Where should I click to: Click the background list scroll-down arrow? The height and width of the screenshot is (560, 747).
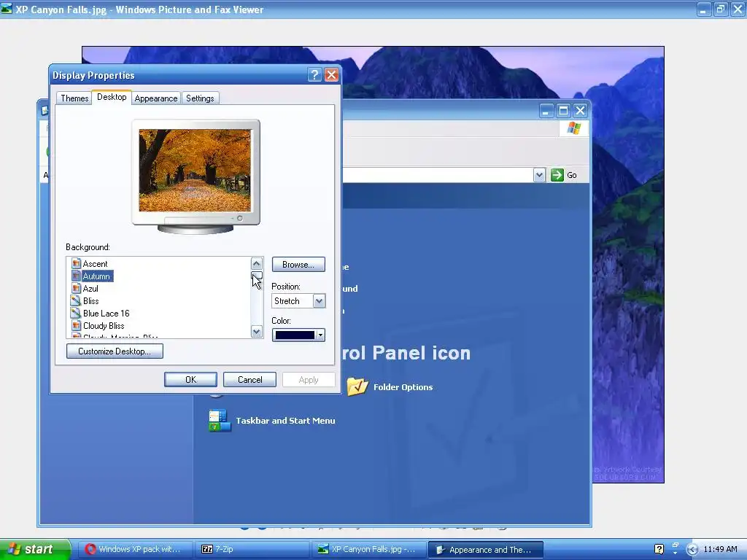pos(257,332)
